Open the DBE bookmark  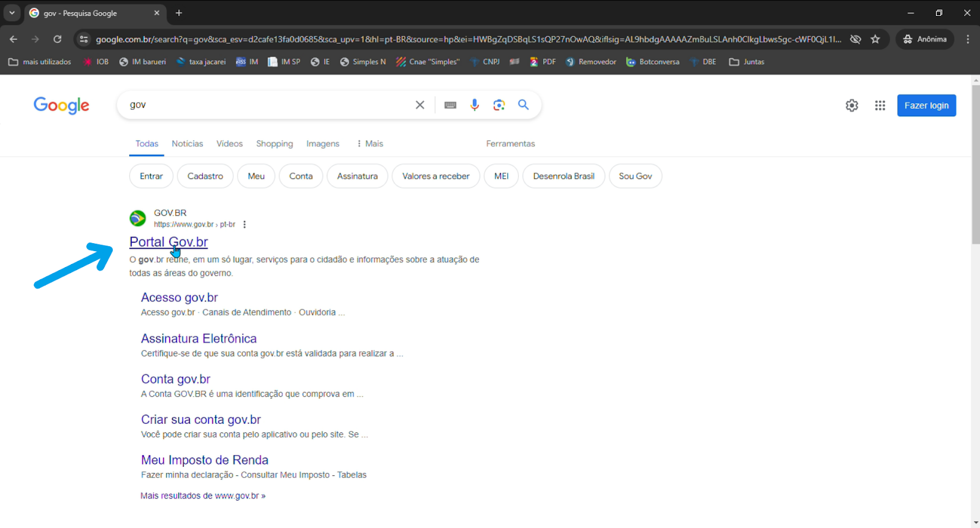coord(703,62)
